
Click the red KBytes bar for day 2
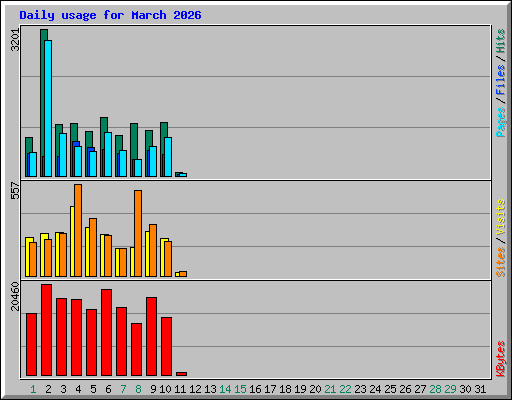[46, 330]
